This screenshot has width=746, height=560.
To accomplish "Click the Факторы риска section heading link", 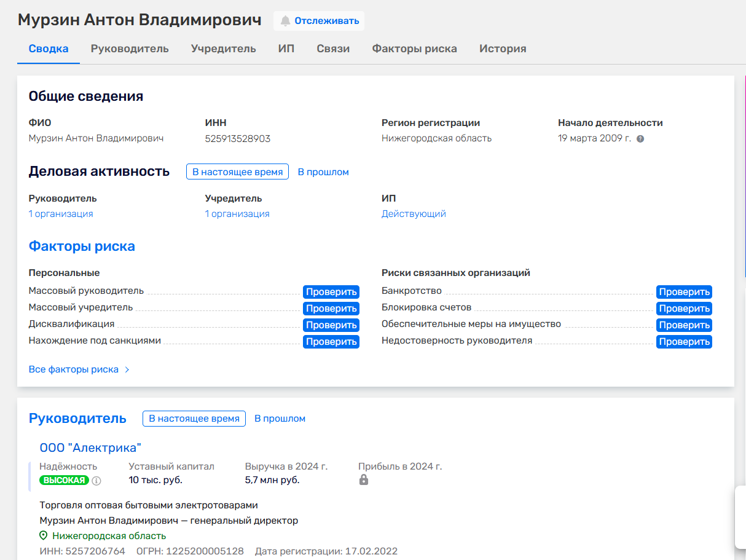I will pos(82,246).
